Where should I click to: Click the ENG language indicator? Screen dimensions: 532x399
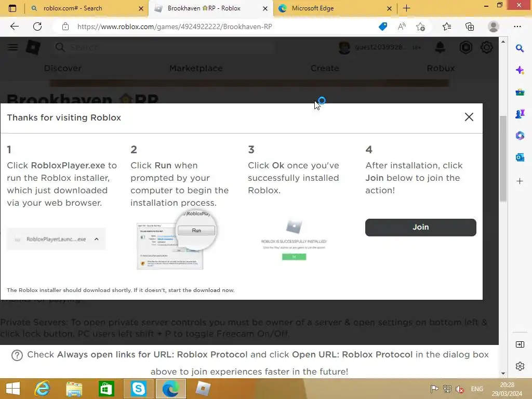477,389
